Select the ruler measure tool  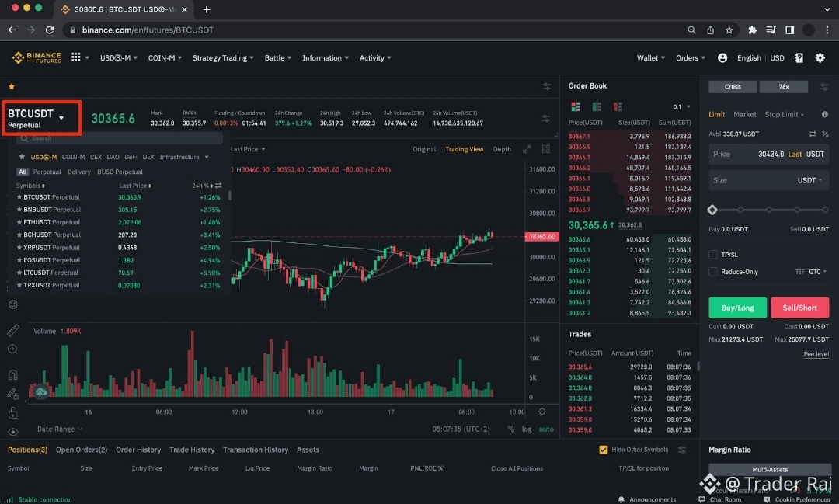pos(13,330)
